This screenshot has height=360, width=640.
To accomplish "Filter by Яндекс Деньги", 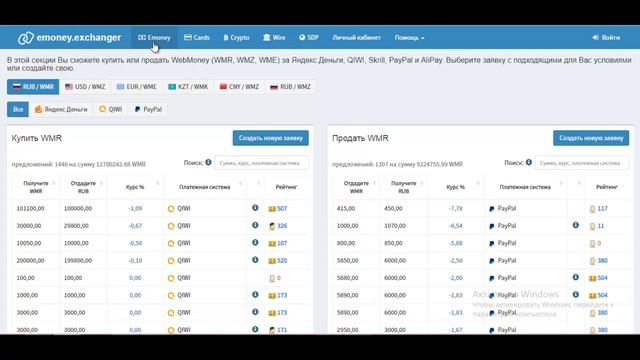I will pos(61,109).
